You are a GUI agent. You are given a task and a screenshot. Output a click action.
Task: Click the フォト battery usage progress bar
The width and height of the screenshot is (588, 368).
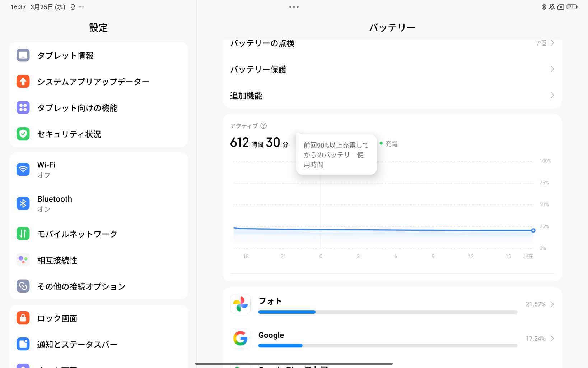point(388,312)
